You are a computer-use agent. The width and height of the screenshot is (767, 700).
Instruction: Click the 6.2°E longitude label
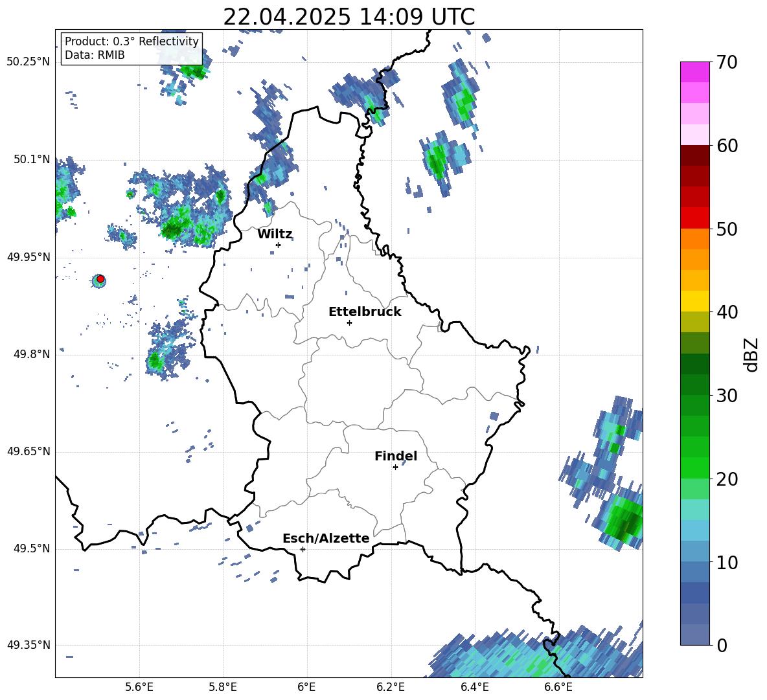[391, 688]
